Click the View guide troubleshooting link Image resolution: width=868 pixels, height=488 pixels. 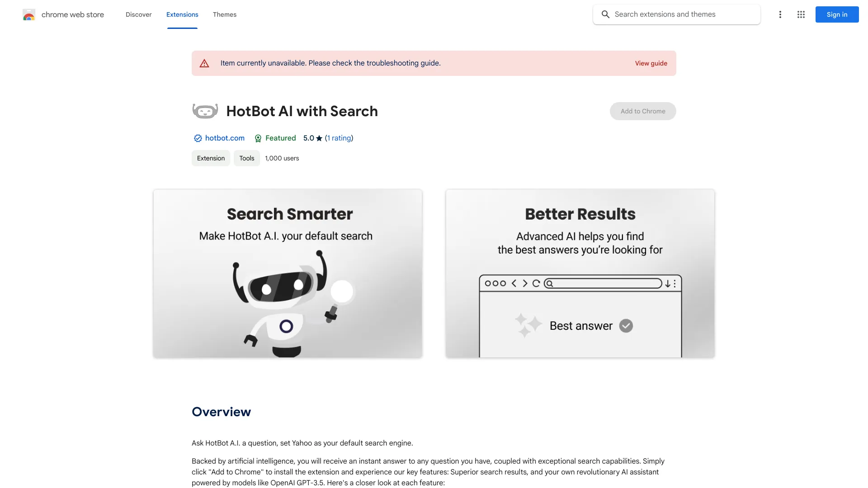(x=651, y=62)
